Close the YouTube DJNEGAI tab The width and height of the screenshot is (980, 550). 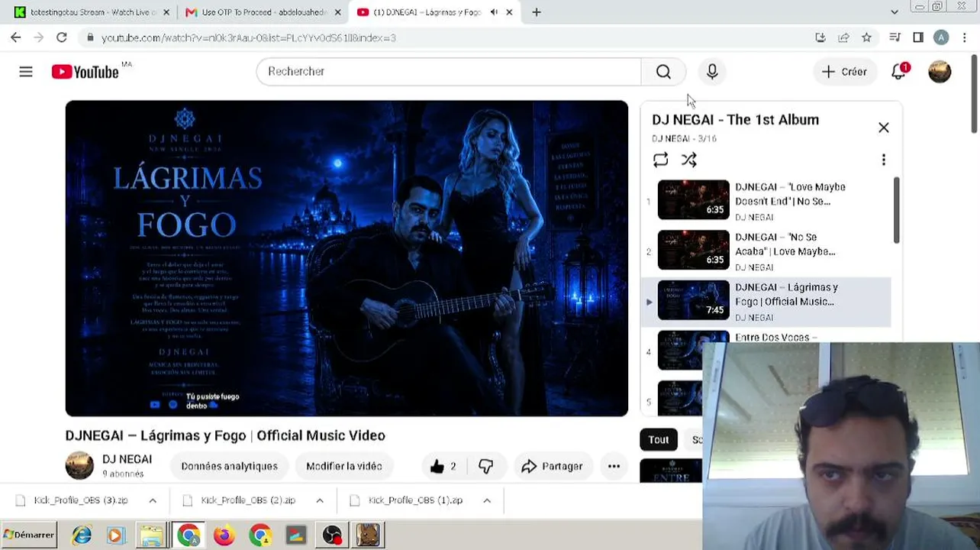pos(509,12)
